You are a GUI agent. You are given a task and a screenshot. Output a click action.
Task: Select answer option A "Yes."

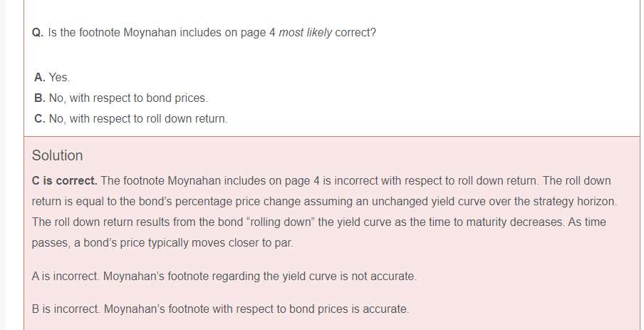[x=59, y=77]
